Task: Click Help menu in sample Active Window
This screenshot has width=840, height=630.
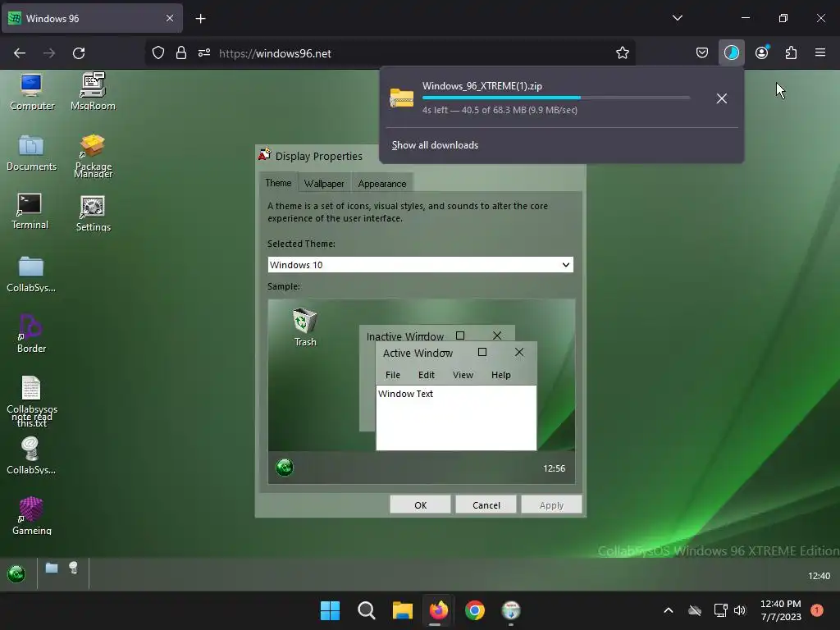Action: point(501,375)
